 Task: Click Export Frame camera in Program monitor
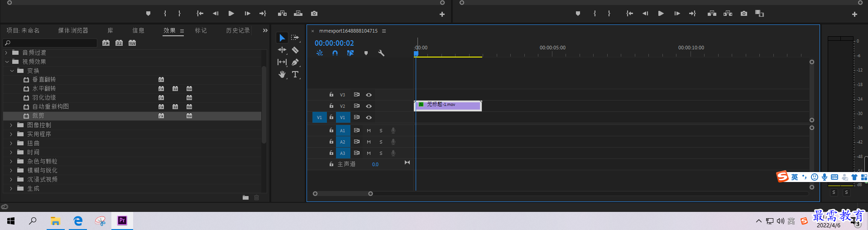[744, 14]
